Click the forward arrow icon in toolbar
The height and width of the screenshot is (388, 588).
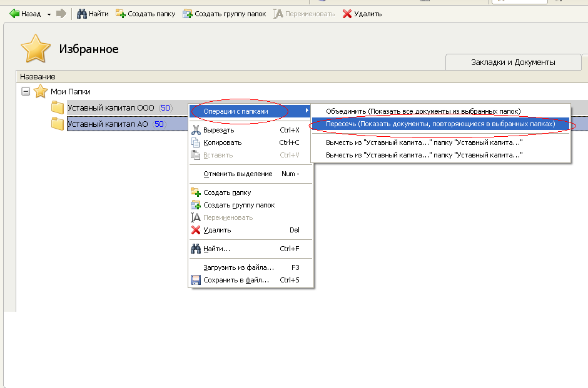click(61, 14)
